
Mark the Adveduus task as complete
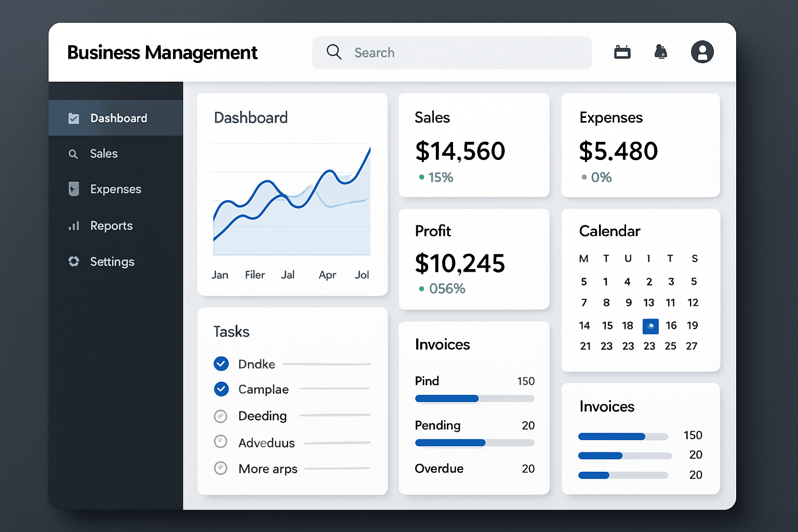[221, 442]
